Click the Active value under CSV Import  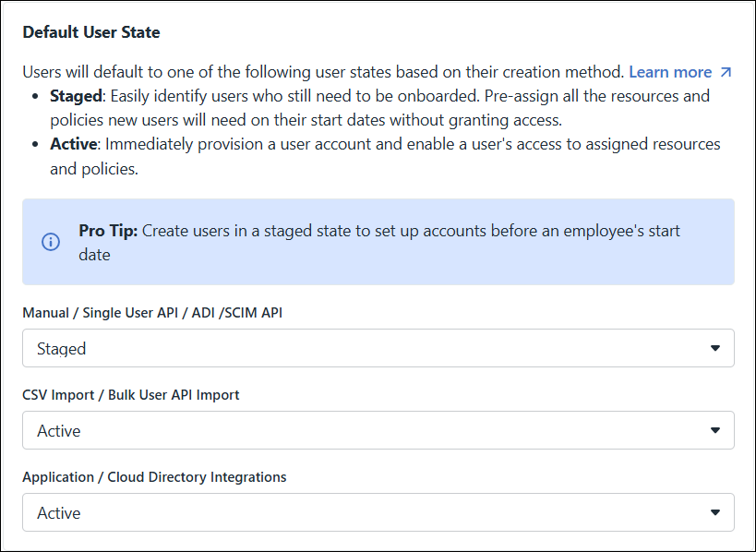59,431
